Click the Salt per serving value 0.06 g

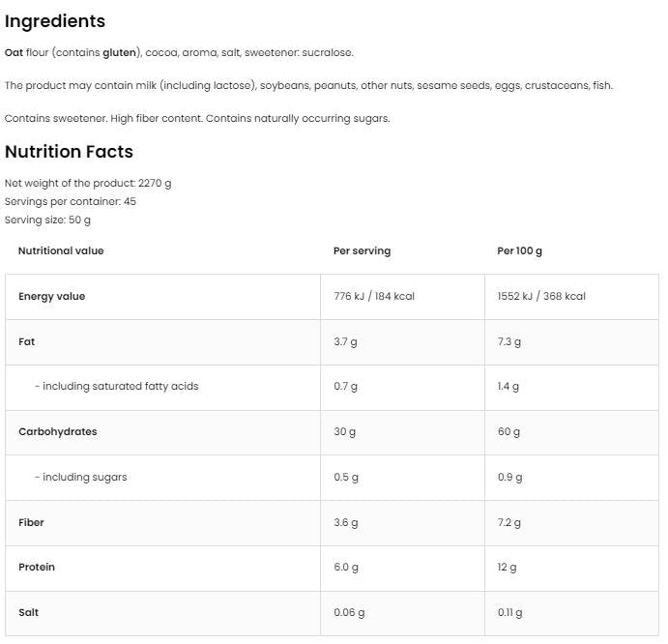click(350, 612)
